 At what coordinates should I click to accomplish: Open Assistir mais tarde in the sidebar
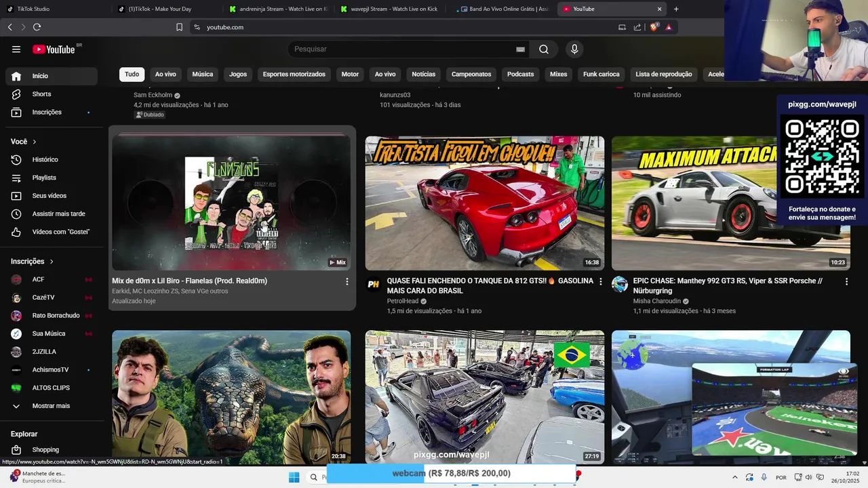click(52, 213)
